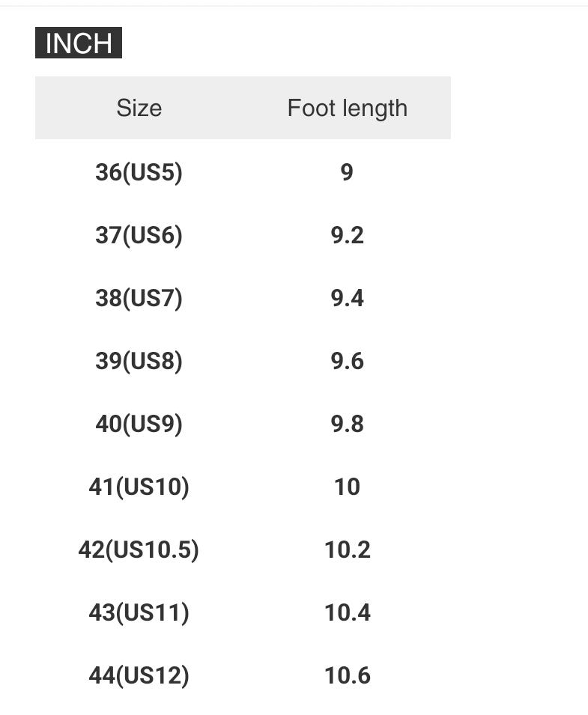Screen dimensions: 588x715
Task: Select the 43(US11) size cell
Action: tap(139, 612)
